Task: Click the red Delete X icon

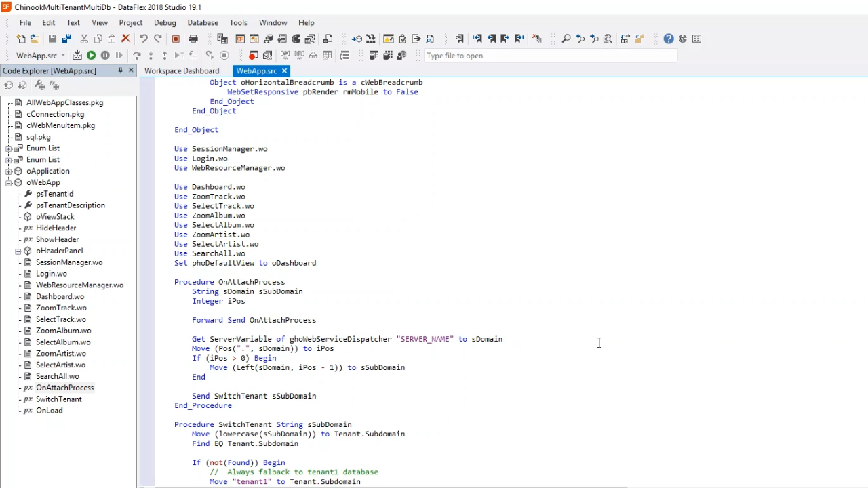Action: click(125, 39)
